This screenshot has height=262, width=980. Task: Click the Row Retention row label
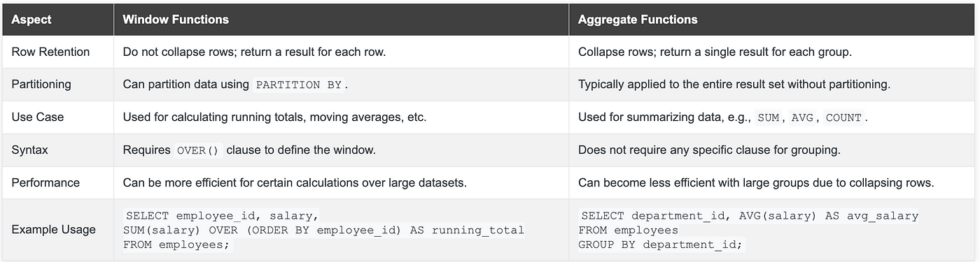(x=50, y=52)
